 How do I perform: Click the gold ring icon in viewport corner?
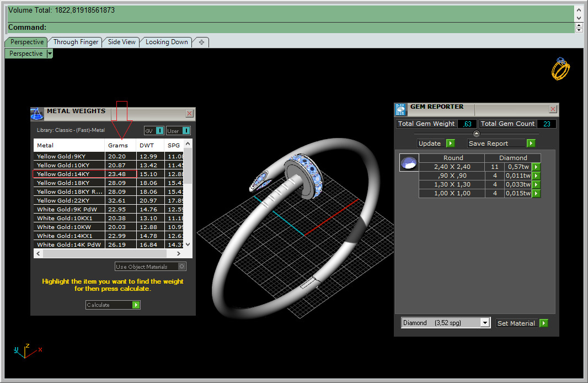tap(560, 68)
